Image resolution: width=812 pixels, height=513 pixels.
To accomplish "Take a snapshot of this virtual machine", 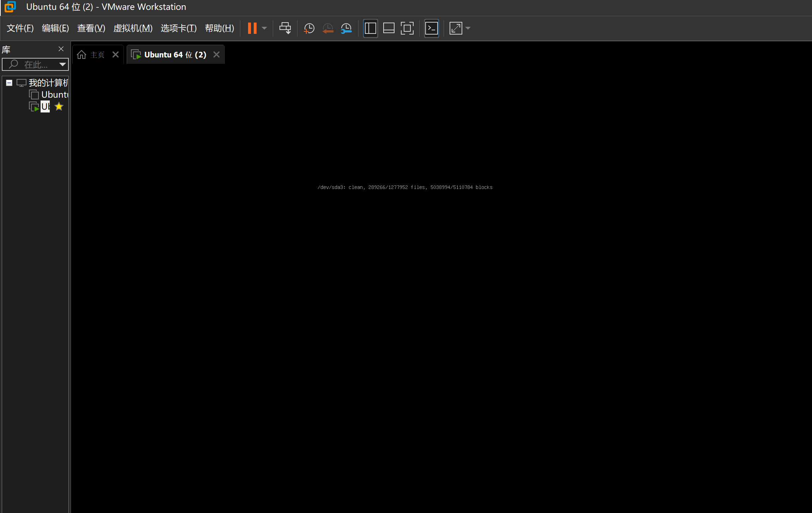I will [x=309, y=28].
